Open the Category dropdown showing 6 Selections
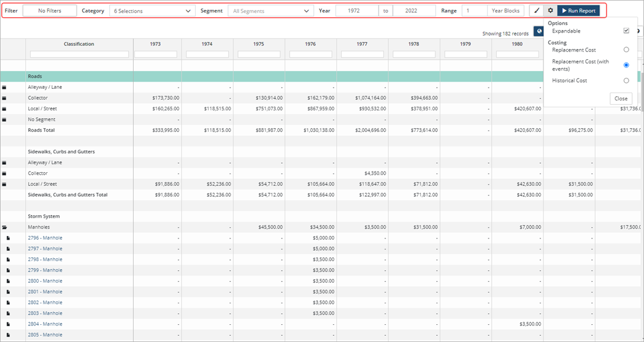 click(x=152, y=11)
